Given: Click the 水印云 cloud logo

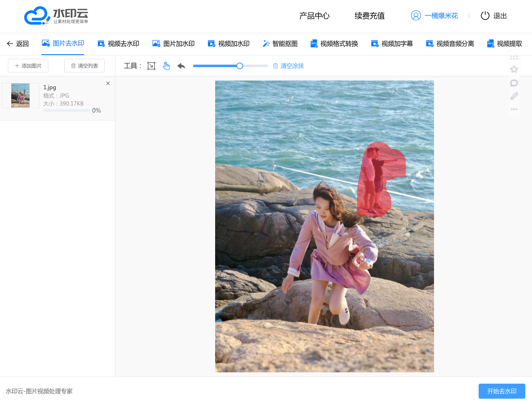Looking at the screenshot, I should (37, 16).
